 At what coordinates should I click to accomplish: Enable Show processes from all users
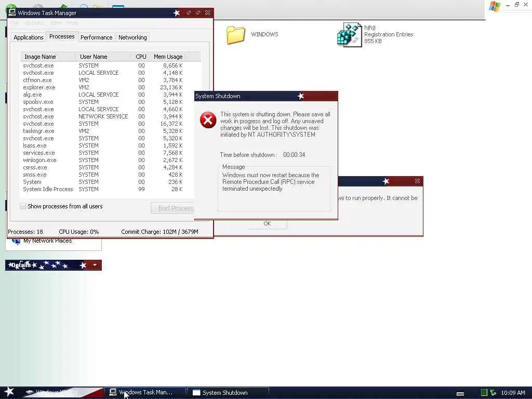(23, 206)
